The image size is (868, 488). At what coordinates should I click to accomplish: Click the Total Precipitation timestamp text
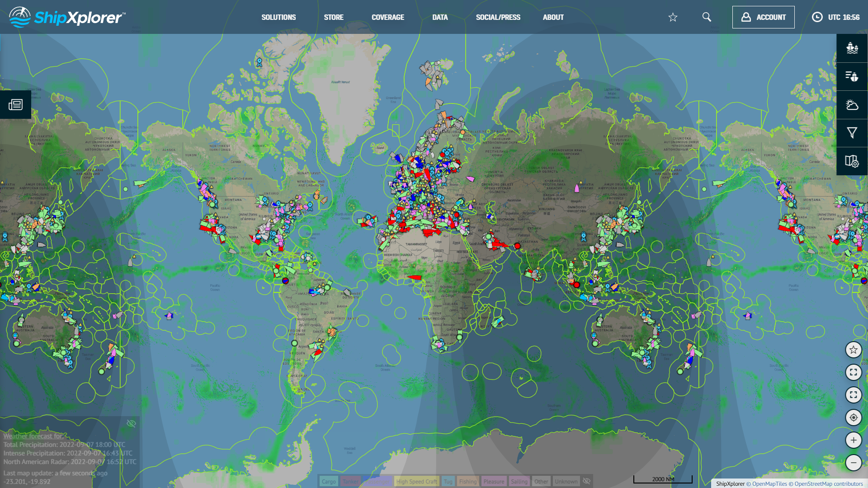point(64,445)
